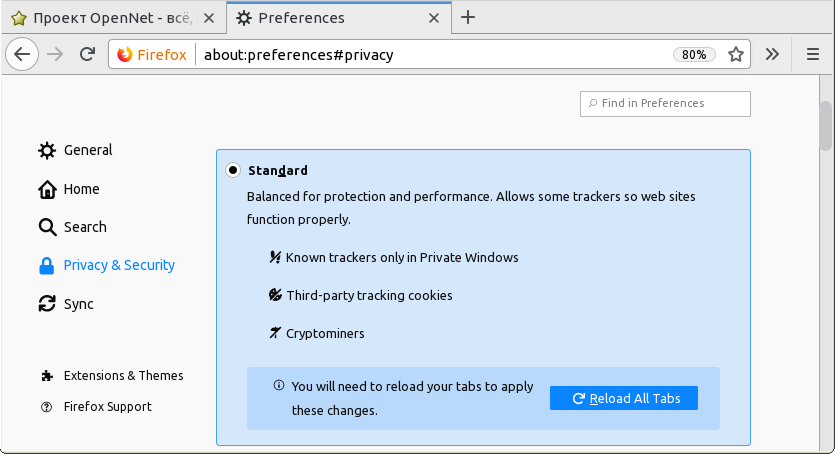Open General preferences category

[88, 150]
